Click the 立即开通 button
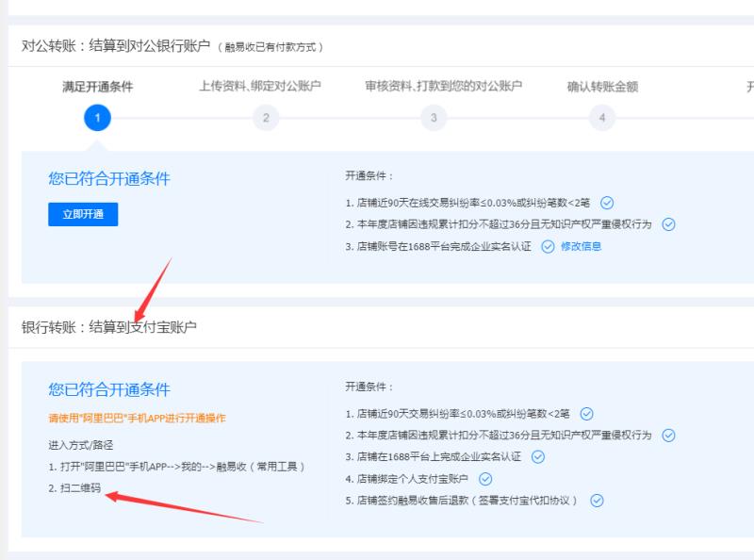 [x=83, y=214]
